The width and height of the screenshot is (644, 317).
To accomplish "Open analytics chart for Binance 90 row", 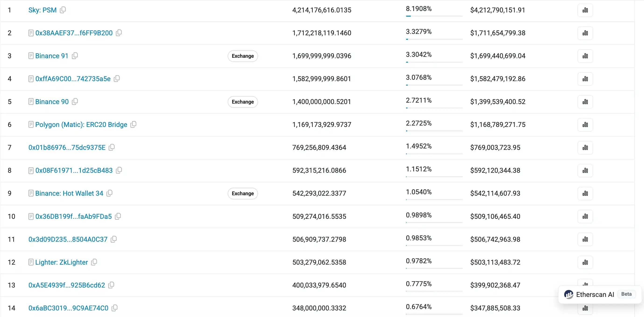I will (x=585, y=102).
